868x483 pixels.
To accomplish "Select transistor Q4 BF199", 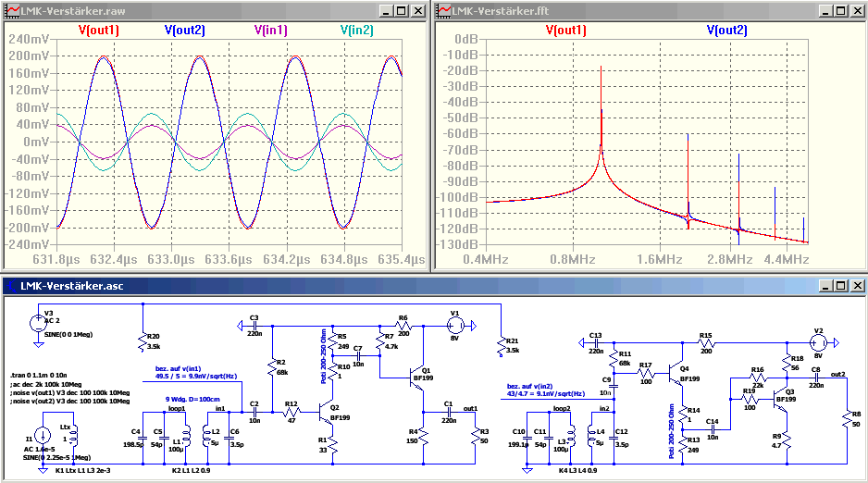I will click(x=676, y=375).
